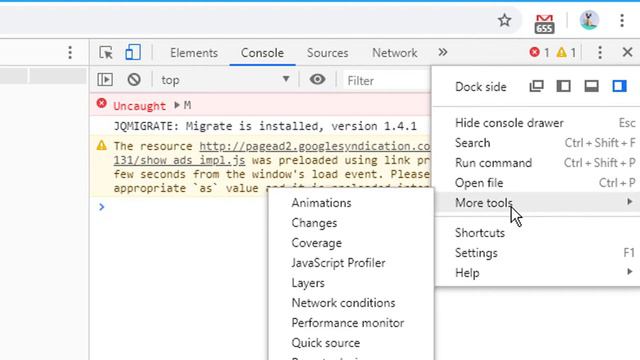The height and width of the screenshot is (360, 640).
Task: Click the red error count indicator
Action: coord(539,52)
